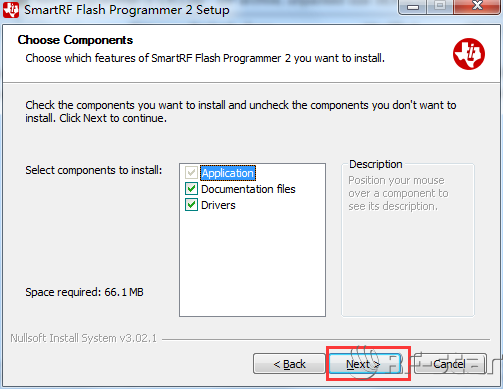Screen dimensions: 503x389
Task: Click the Choose Components heading
Action: pos(75,40)
